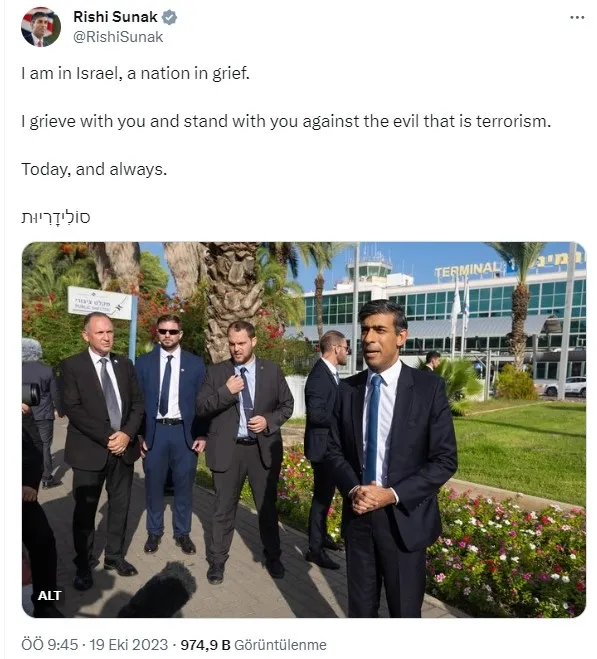Click the Hebrew word below the tweet text
Screen dimensions: 597x659
click(x=55, y=217)
